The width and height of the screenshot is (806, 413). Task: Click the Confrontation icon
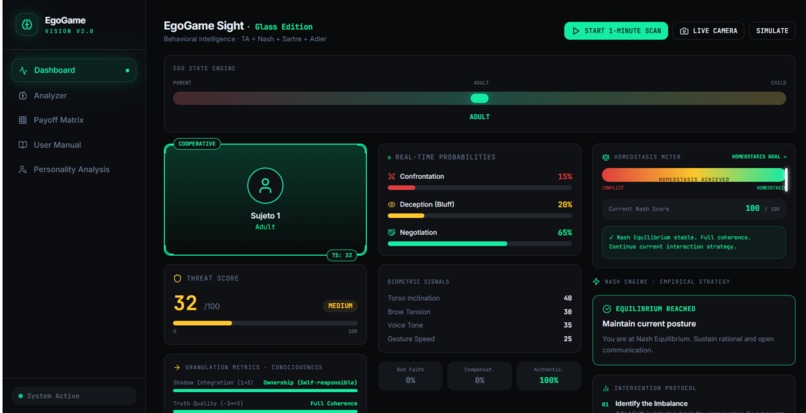[x=392, y=176]
